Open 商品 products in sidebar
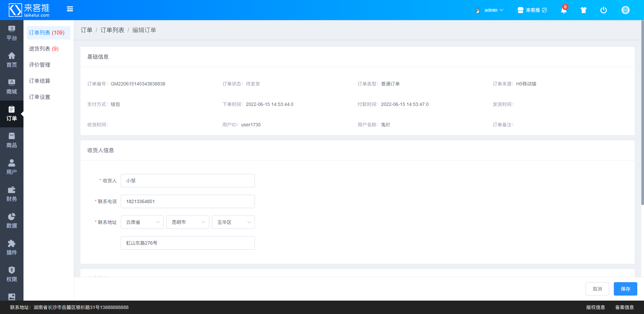Viewport: 644px width, 314px height. pos(12,140)
